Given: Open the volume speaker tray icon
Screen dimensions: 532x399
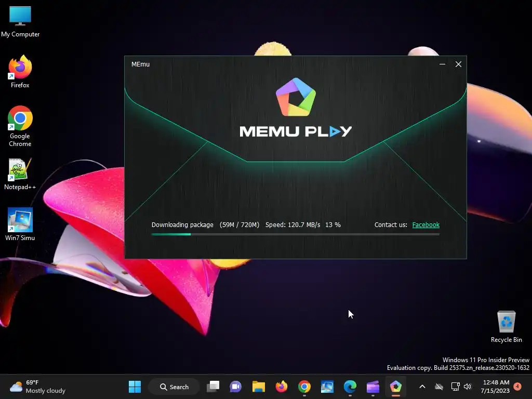Looking at the screenshot, I should (468, 387).
